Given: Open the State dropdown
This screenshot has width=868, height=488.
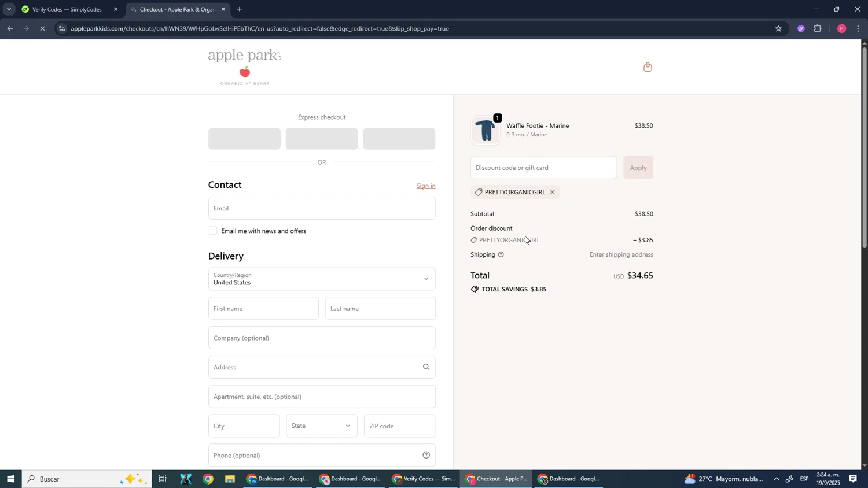Looking at the screenshot, I should coord(322,426).
